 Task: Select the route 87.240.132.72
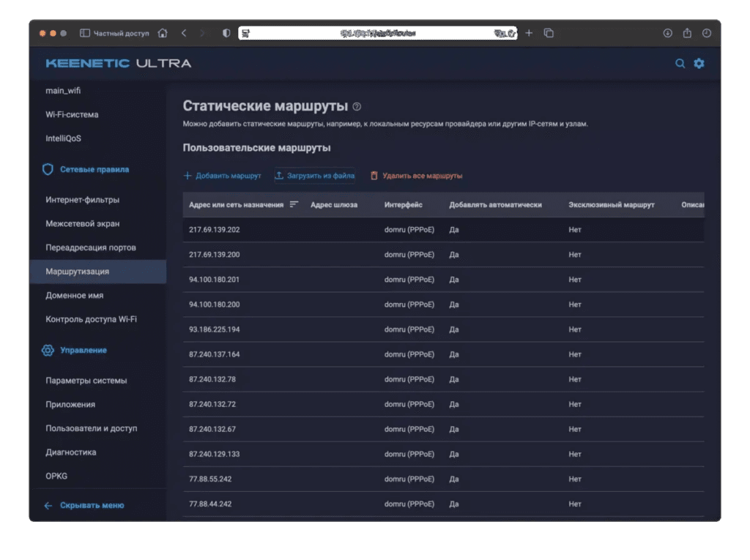pyautogui.click(x=443, y=403)
